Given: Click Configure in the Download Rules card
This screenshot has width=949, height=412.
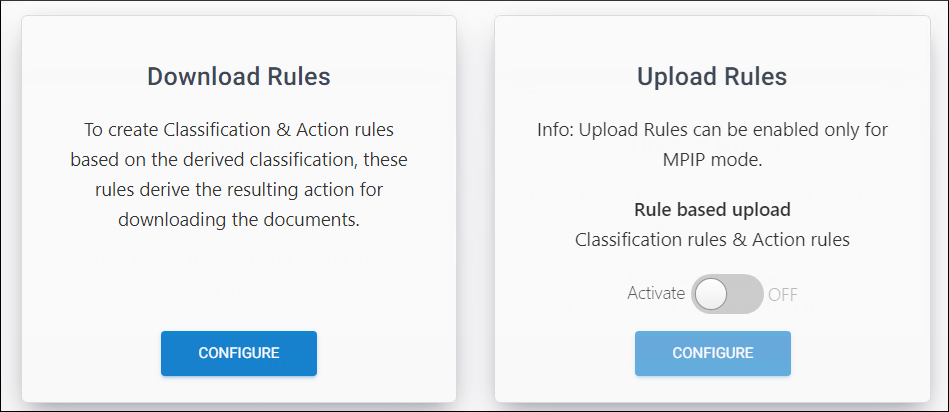Looking at the screenshot, I should coord(238,353).
